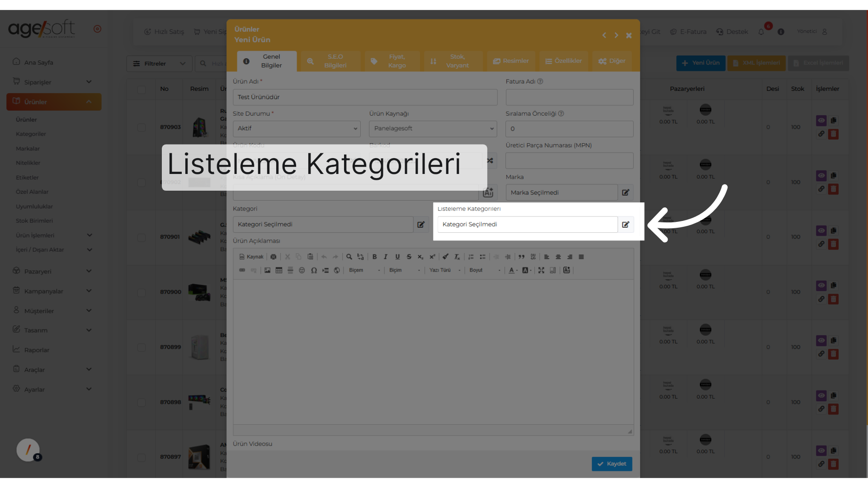
Task: Toggle underline formatting in editor
Action: click(x=397, y=257)
